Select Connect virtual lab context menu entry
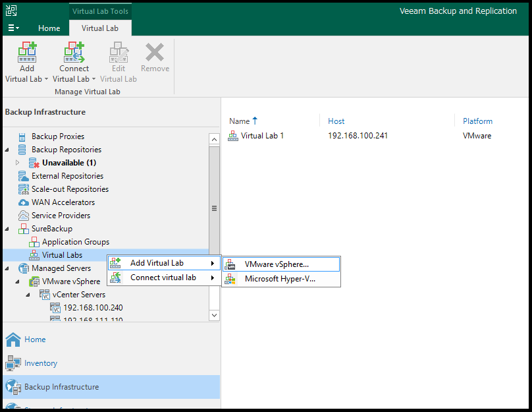The width and height of the screenshot is (532, 412). (164, 278)
